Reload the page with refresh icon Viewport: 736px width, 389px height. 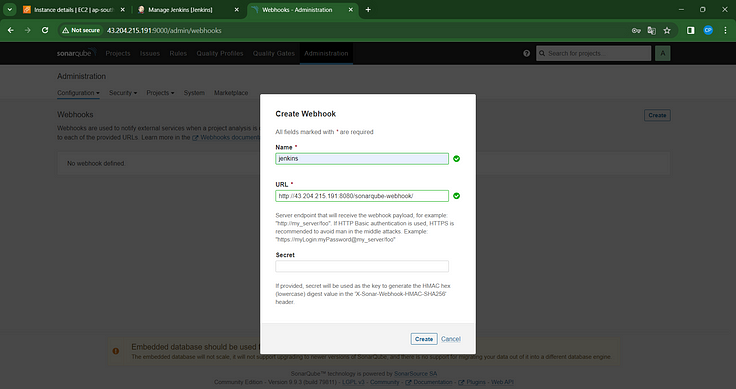point(45,31)
